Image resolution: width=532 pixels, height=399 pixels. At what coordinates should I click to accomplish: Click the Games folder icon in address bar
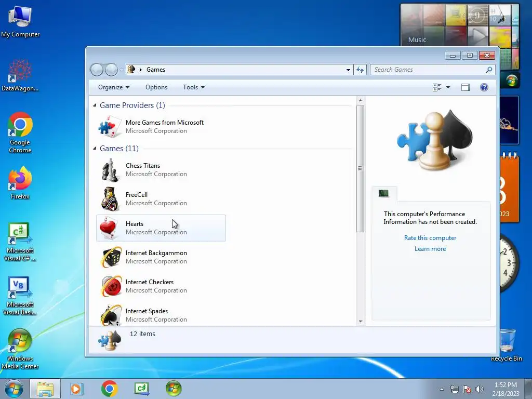(131, 69)
